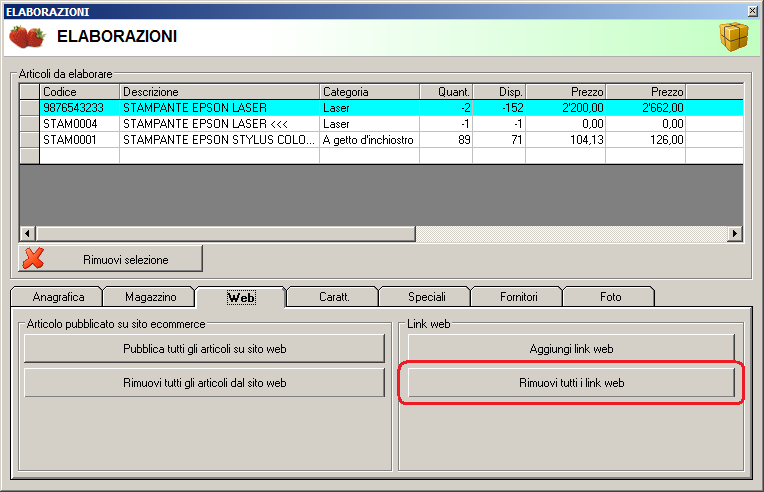Click STAMPANTE EPSON STYLUS COLO... description
This screenshot has height=492, width=764.
tap(220, 140)
